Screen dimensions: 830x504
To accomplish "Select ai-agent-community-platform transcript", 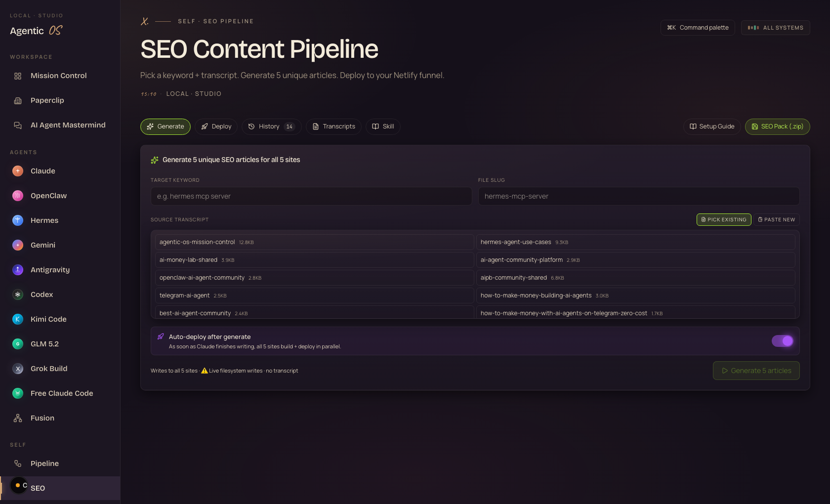I will (635, 260).
